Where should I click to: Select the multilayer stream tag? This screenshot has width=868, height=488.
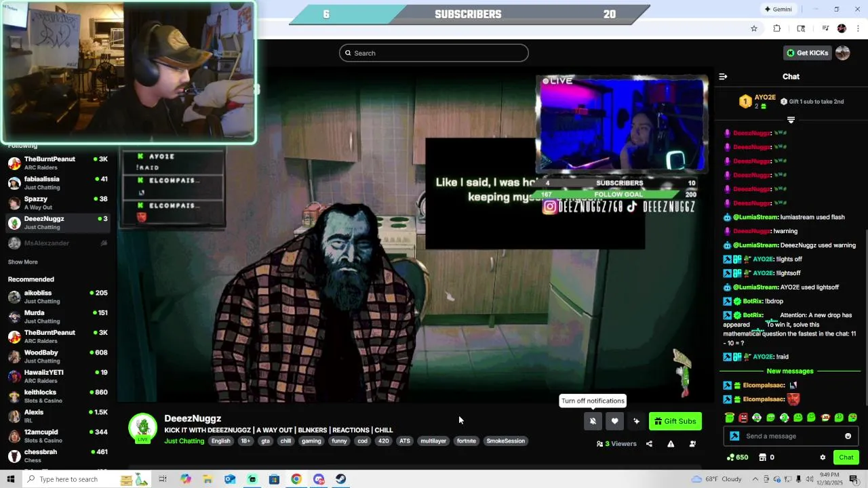coord(433,441)
